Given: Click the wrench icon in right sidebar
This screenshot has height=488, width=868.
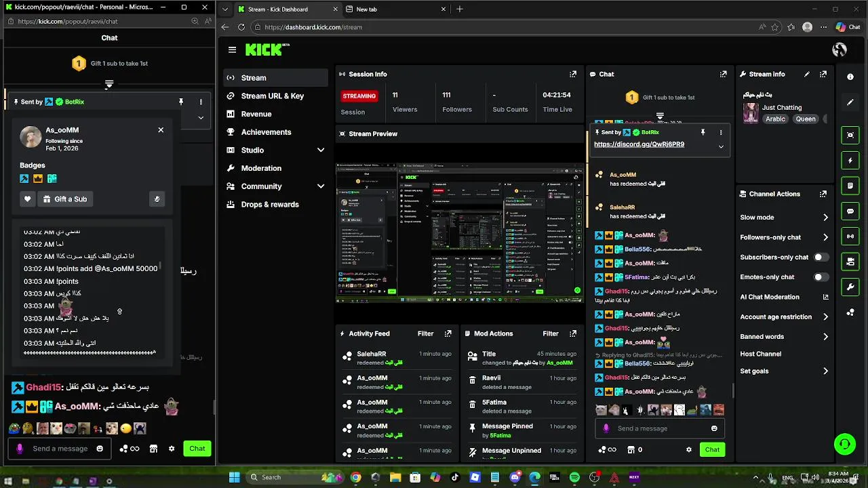Looking at the screenshot, I should 850,287.
